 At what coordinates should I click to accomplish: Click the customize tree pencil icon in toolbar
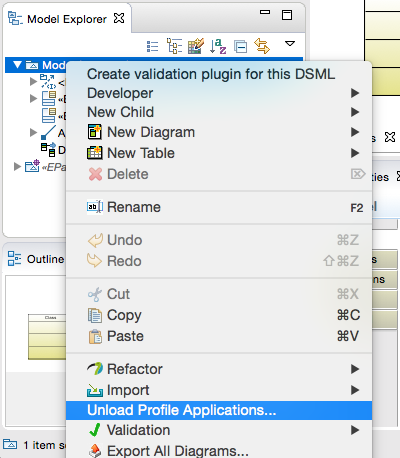tap(196, 46)
